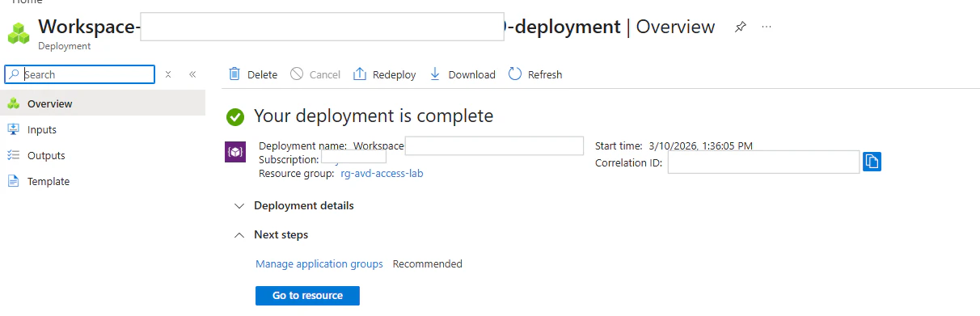980x316 pixels.
Task: Click the Cancel circle icon
Action: 297,74
